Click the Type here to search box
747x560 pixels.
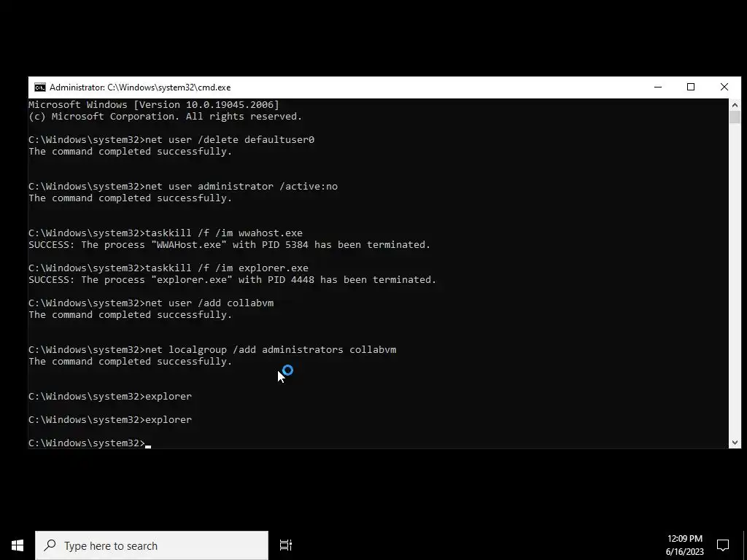tap(152, 545)
